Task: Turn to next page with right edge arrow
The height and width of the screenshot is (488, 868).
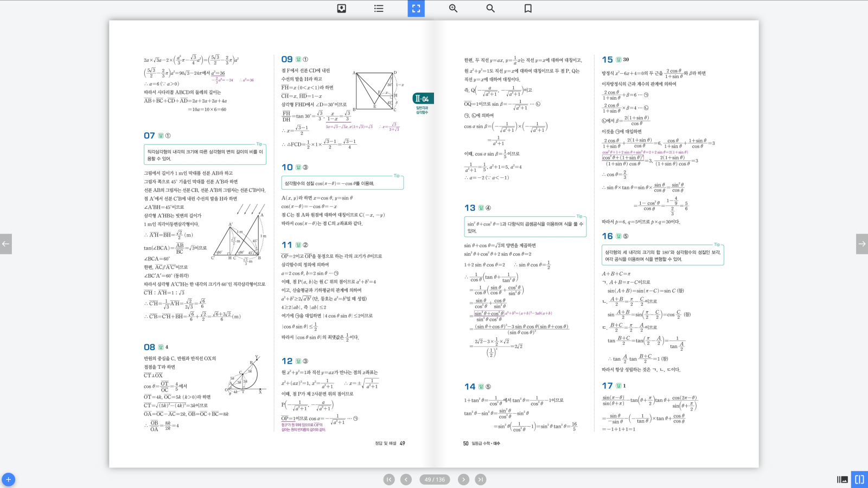Action: click(861, 244)
